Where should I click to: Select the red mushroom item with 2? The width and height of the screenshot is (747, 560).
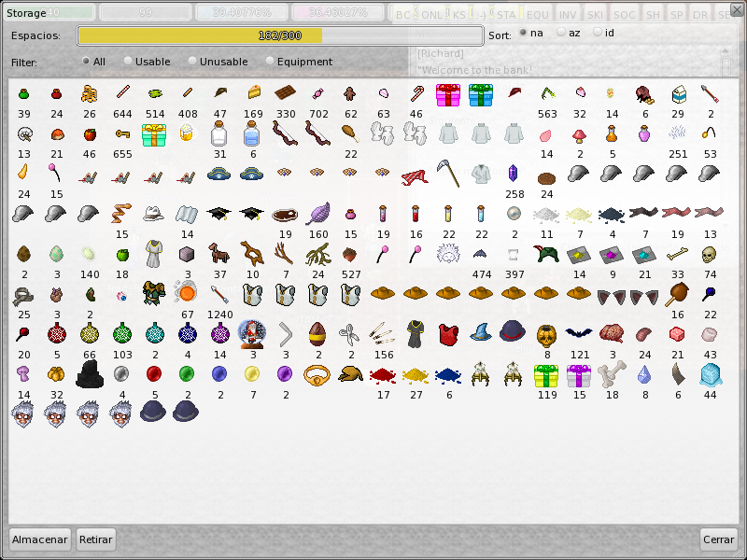(579, 135)
